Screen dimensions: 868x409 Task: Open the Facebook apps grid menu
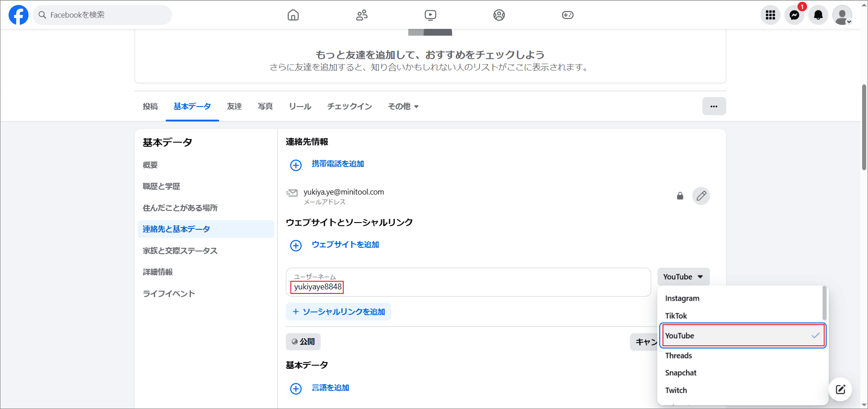770,15
